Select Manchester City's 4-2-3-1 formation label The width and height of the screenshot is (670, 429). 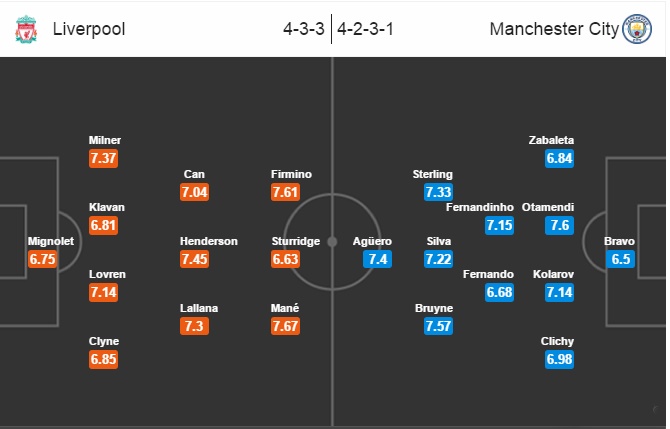click(x=365, y=29)
